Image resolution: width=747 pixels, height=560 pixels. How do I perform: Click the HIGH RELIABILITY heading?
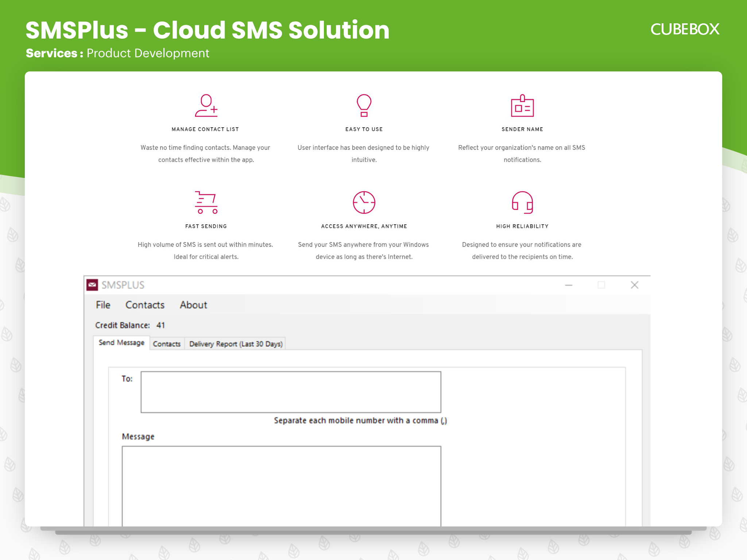pyautogui.click(x=522, y=226)
